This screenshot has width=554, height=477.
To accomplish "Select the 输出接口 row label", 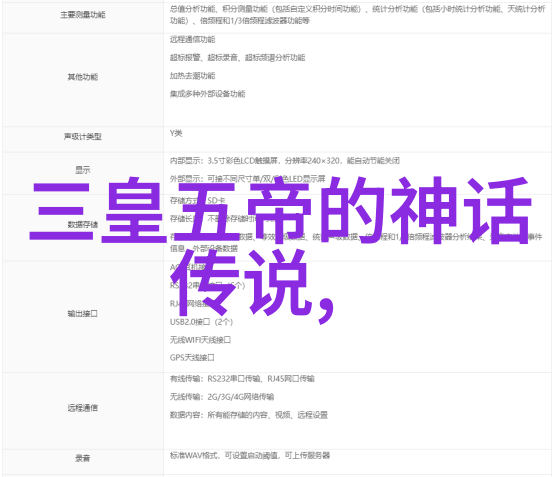I will pyautogui.click(x=83, y=314).
